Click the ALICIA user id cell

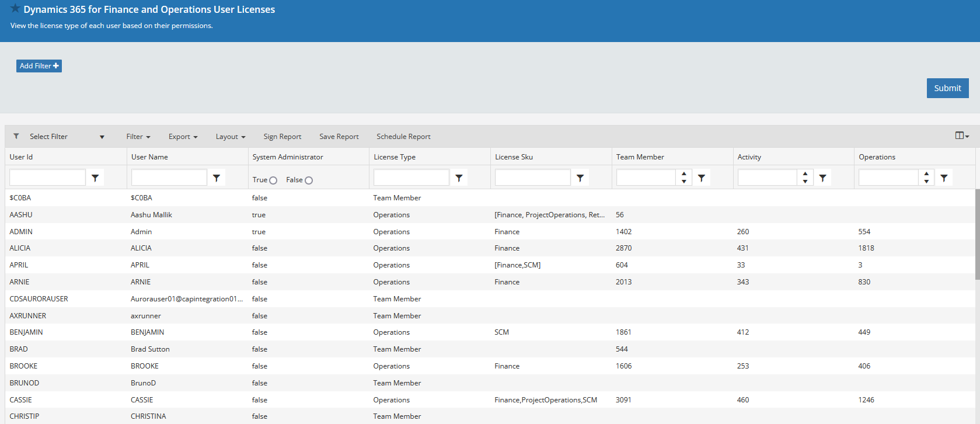[x=20, y=248]
